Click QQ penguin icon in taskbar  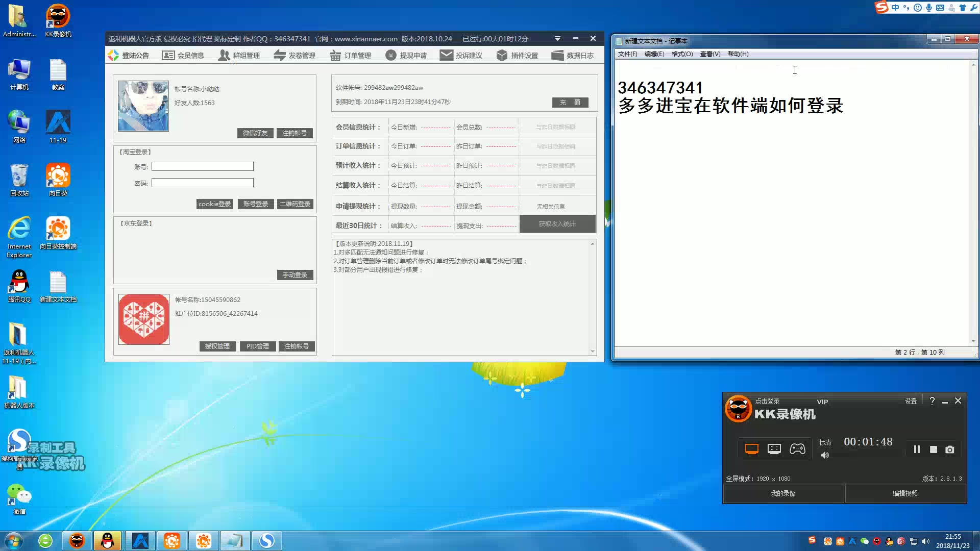[107, 541]
